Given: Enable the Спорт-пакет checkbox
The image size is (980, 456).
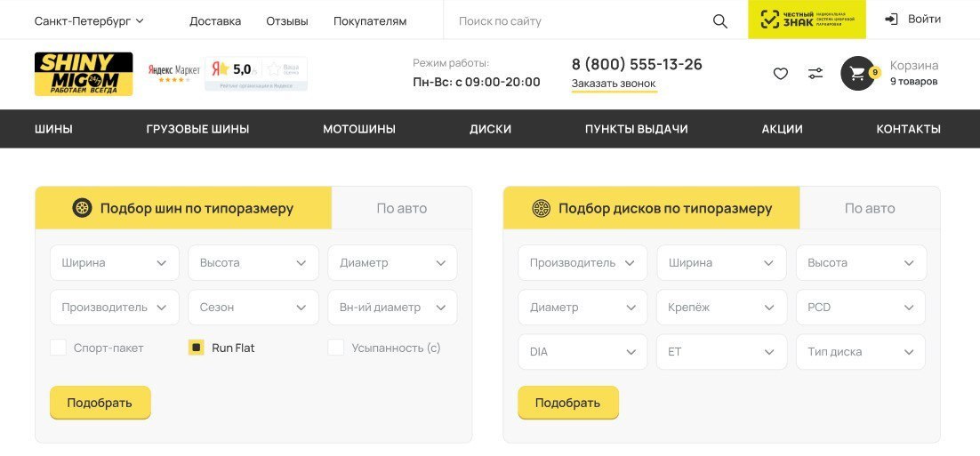Looking at the screenshot, I should tap(58, 348).
